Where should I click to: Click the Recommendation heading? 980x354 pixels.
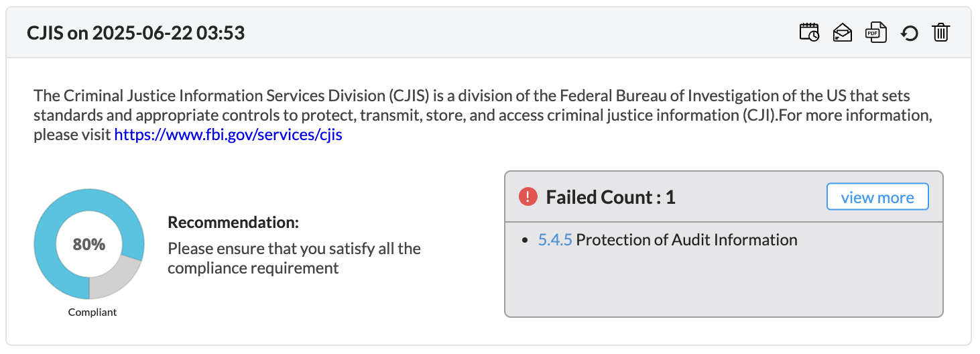233,223
